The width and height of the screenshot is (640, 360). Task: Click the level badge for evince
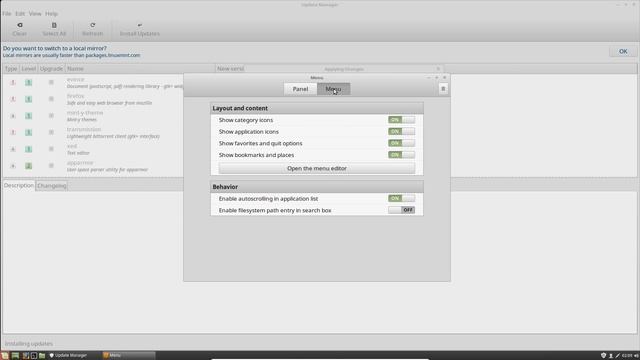(x=29, y=82)
